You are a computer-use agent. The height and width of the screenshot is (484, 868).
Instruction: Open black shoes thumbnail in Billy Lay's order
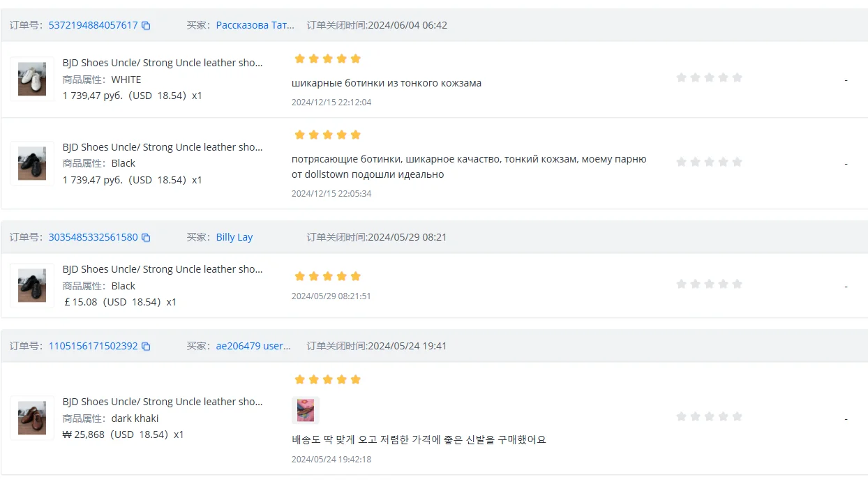click(32, 285)
